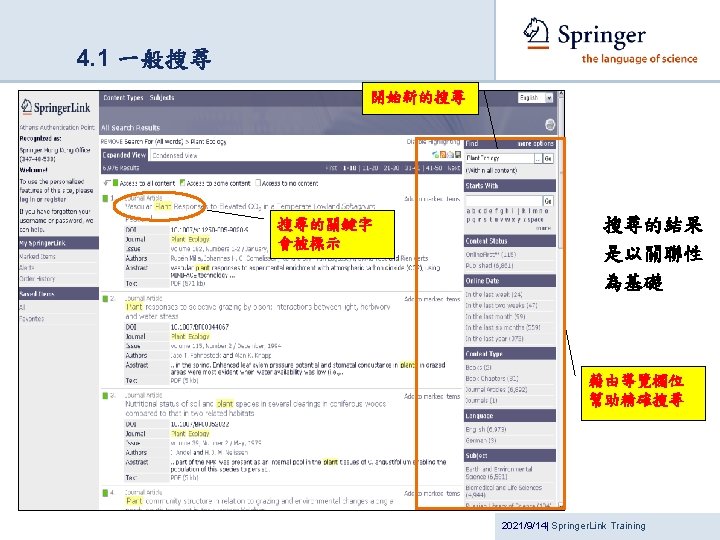Filter by 'In the last two weeks (47)'
The height and width of the screenshot is (540, 720).
click(501, 305)
